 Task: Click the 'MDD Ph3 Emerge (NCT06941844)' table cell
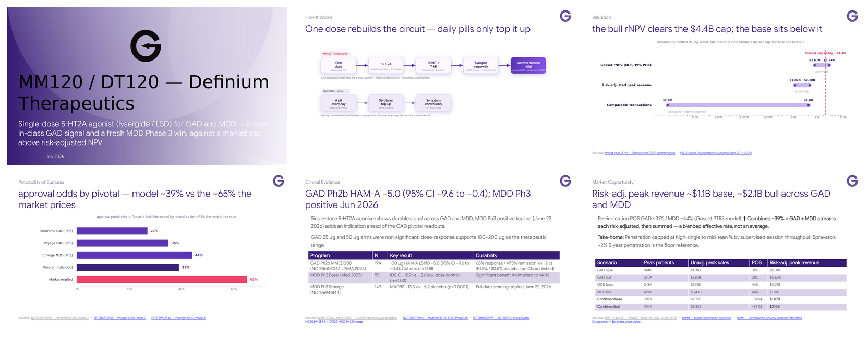pyautogui.click(x=340, y=290)
